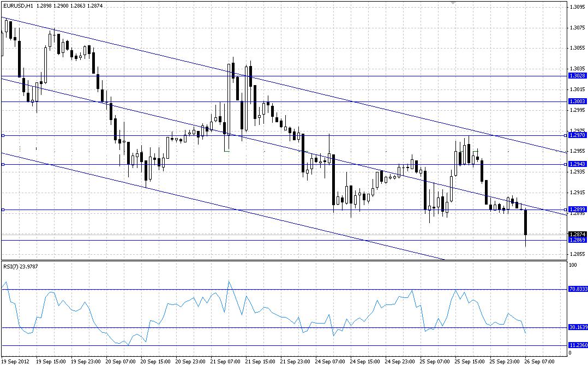The width and height of the screenshot is (588, 365).
Task: Select the last falling candlestick near 1.2874
Action: pyautogui.click(x=526, y=223)
